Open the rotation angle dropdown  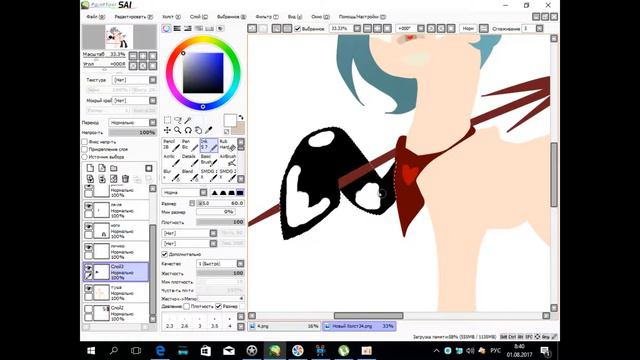[421, 28]
